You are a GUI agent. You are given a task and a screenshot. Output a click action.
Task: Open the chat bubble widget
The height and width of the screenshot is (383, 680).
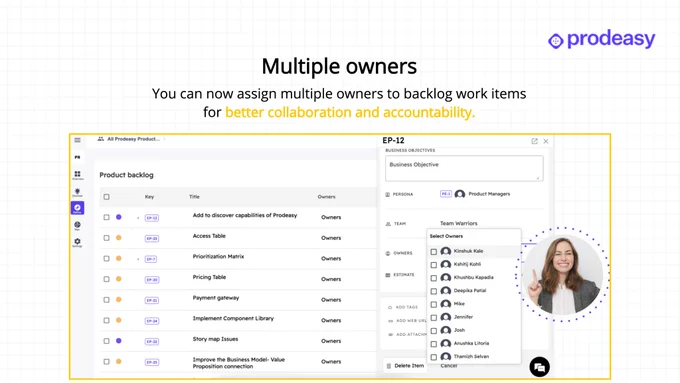point(539,367)
